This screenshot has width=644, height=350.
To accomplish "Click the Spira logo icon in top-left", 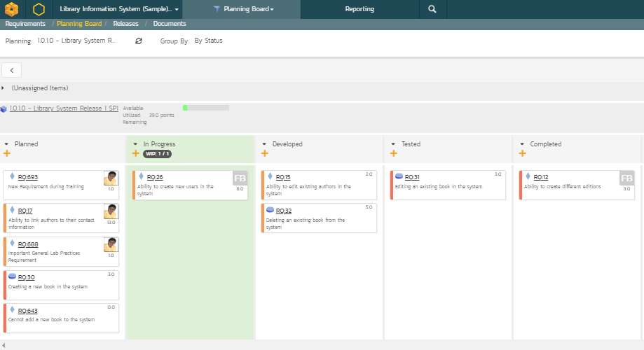I will coord(11,9).
